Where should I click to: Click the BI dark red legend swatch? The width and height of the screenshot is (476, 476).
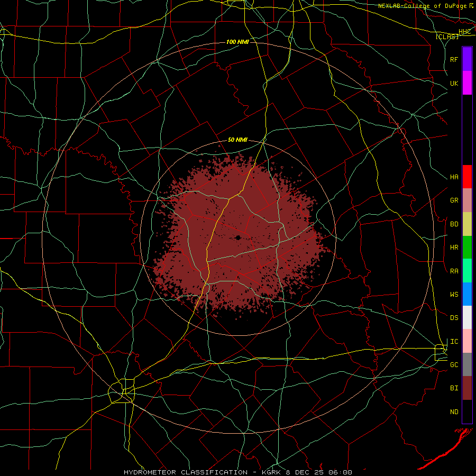click(x=467, y=388)
